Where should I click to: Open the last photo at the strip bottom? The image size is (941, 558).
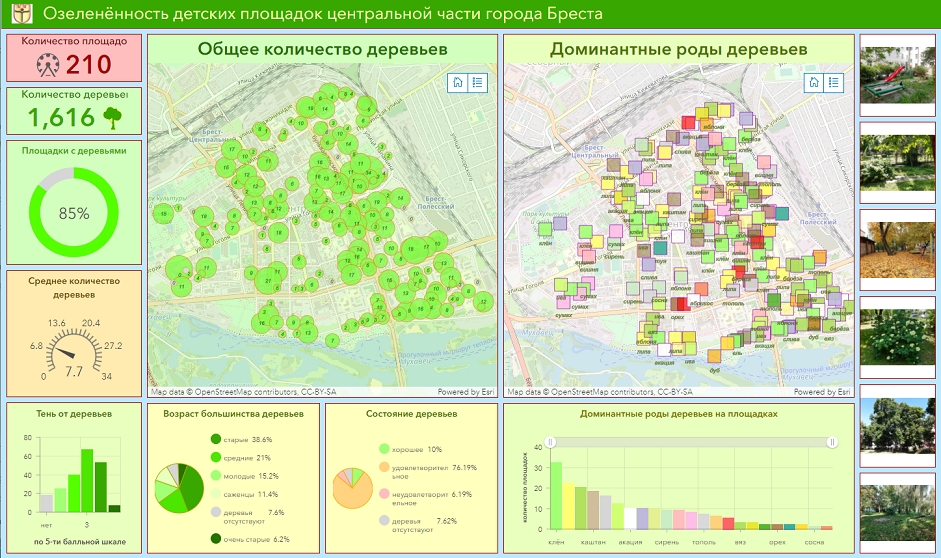pos(897,513)
